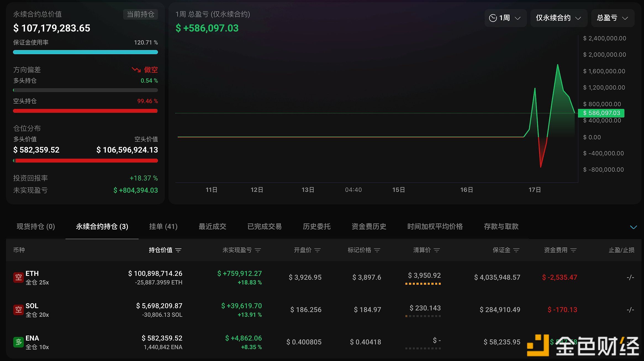The width and height of the screenshot is (644, 361).
Task: Click the 17日 peak on chart
Action: pyautogui.click(x=558, y=65)
